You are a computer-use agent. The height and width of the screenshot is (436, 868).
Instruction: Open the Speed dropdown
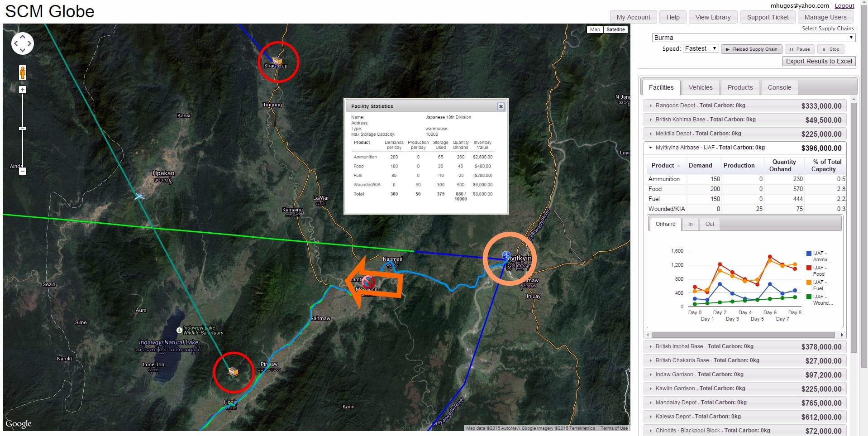[701, 48]
